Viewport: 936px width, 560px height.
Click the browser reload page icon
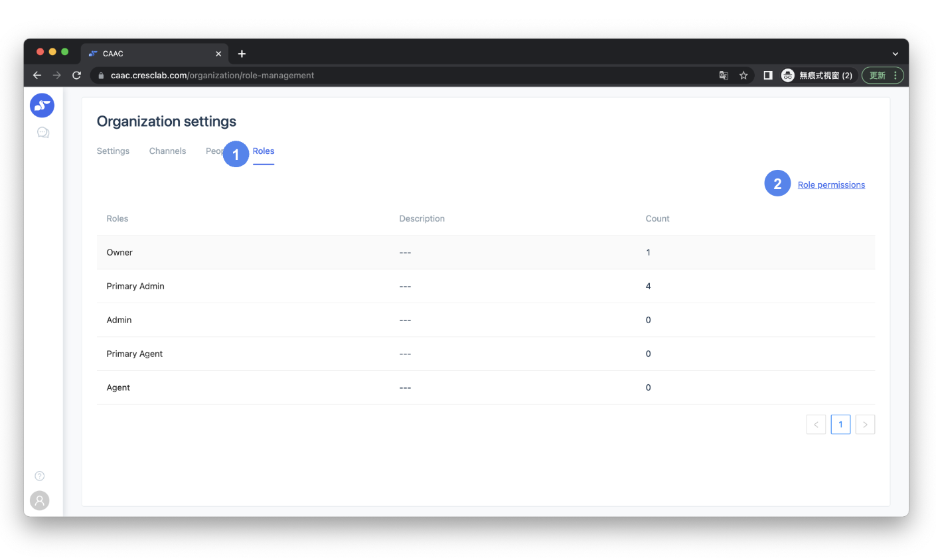click(x=77, y=76)
